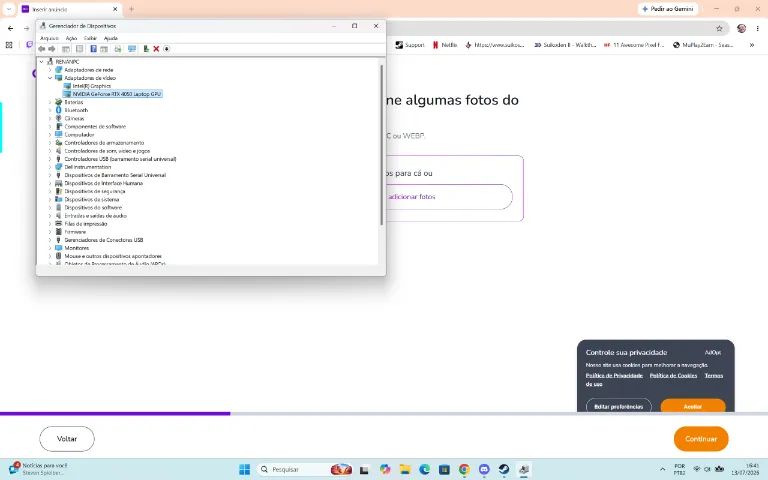
Task: Open File Explorer from the taskbar
Action: point(405,469)
